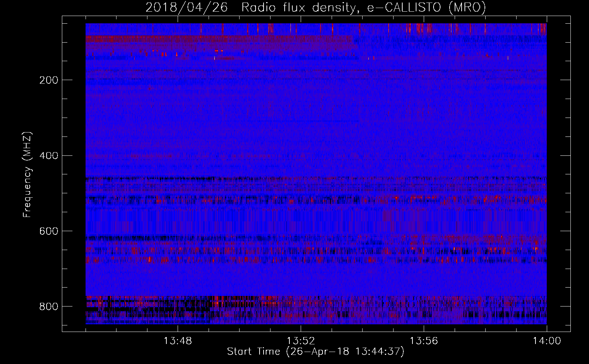Image resolution: width=589 pixels, height=364 pixels.
Task: Click the "14:00" time tick label
Action: point(547,341)
